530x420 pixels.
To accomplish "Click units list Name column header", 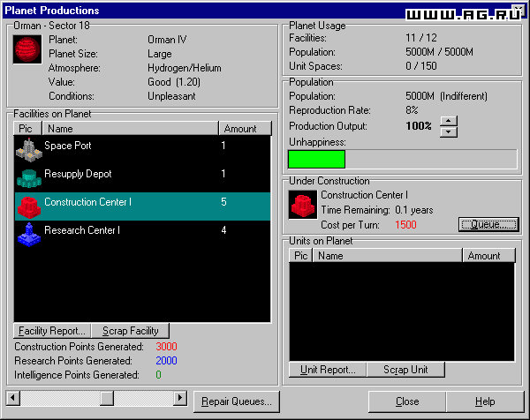I will coord(388,256).
